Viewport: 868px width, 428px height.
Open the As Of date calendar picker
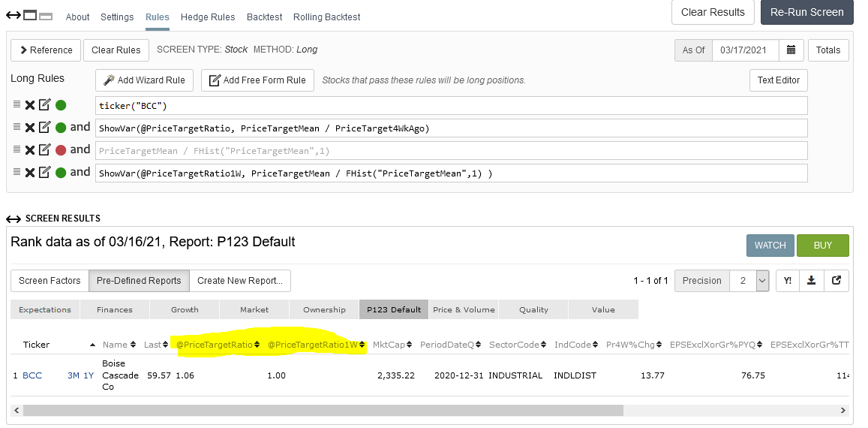[791, 50]
